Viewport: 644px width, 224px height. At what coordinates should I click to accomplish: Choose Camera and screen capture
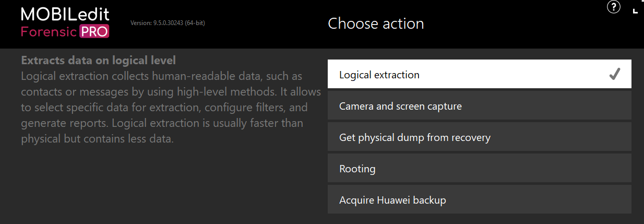[x=479, y=105]
